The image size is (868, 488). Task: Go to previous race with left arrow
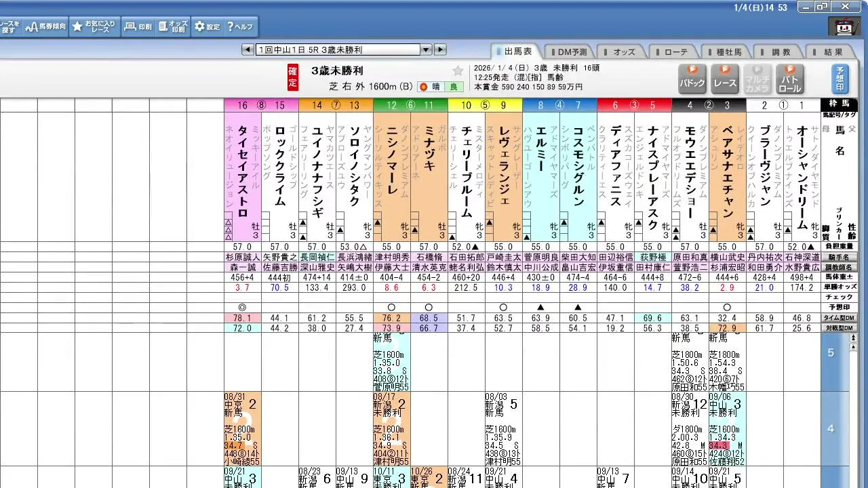(x=249, y=49)
